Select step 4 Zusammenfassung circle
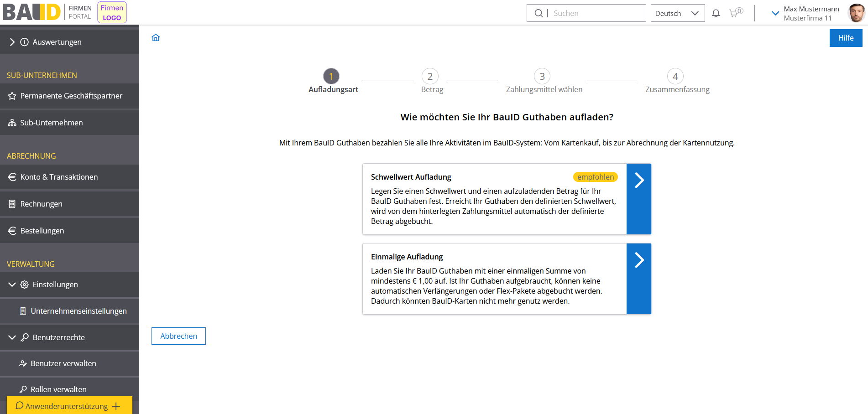868x414 pixels. 675,76
